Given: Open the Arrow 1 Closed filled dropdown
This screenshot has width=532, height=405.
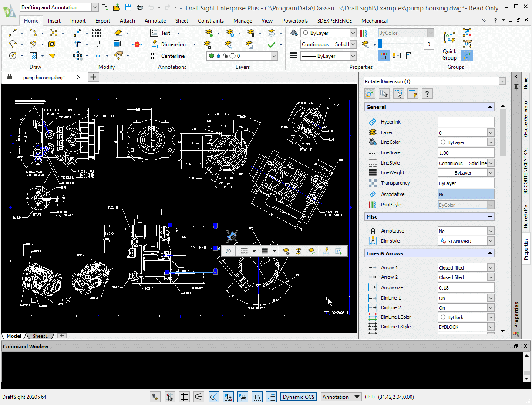Looking at the screenshot, I should (491, 267).
